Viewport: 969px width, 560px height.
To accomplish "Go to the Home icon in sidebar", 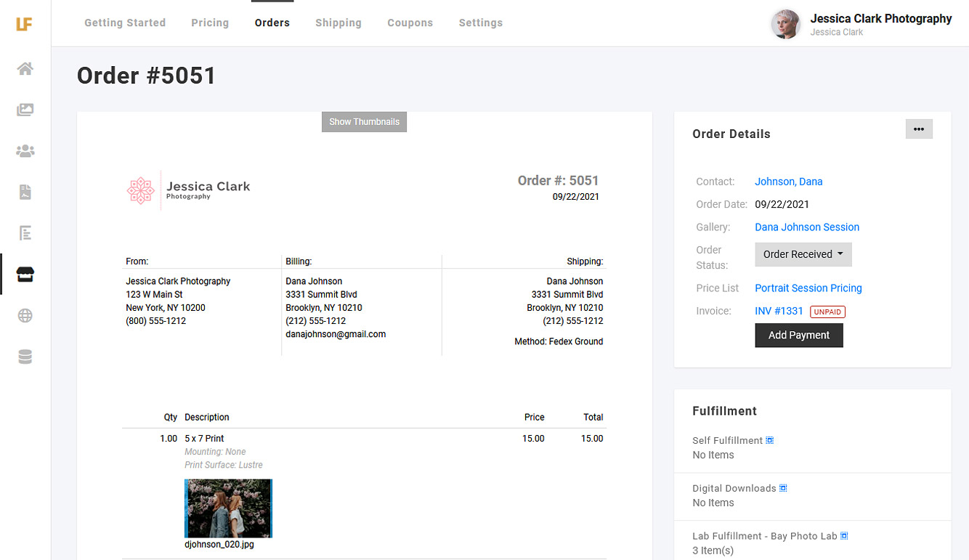I will (x=25, y=69).
